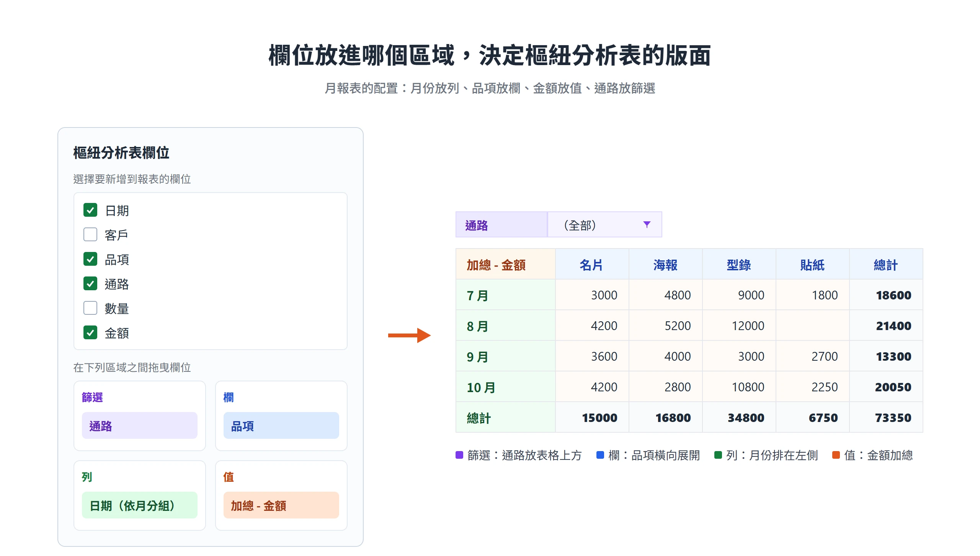
Task: Click the empty 8 月 貼紙 cell
Action: coord(812,325)
